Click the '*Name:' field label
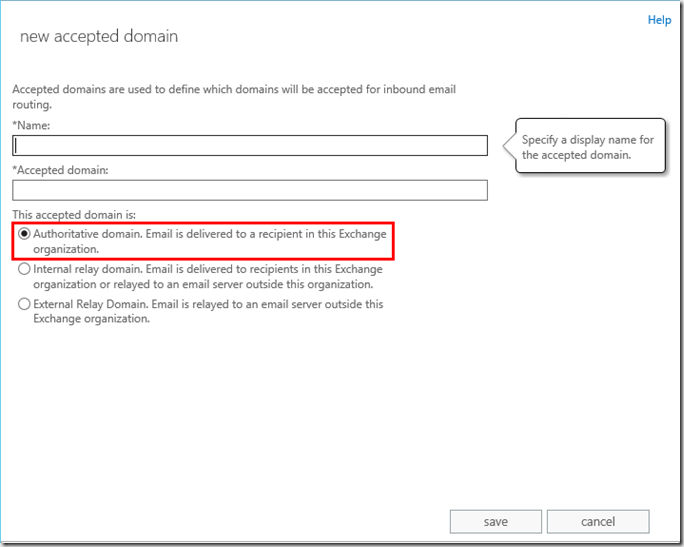This screenshot has width=684, height=547. click(x=31, y=125)
